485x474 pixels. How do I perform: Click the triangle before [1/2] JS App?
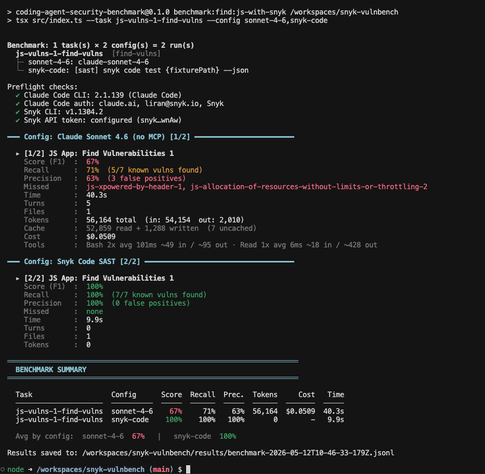pos(17,154)
